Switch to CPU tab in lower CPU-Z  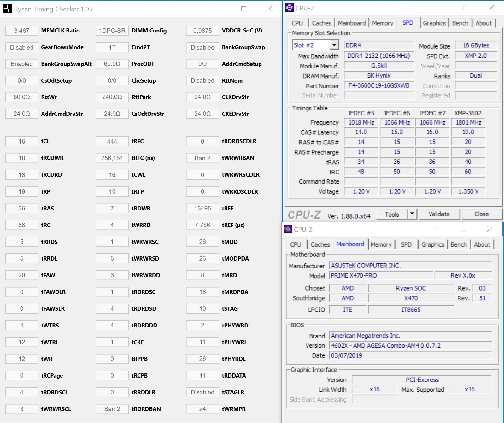(296, 244)
